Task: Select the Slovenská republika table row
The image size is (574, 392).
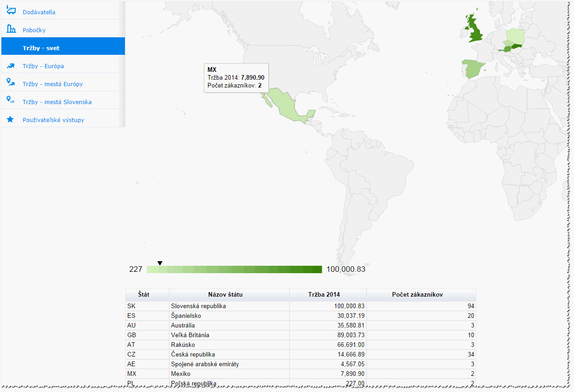Action: (x=301, y=306)
